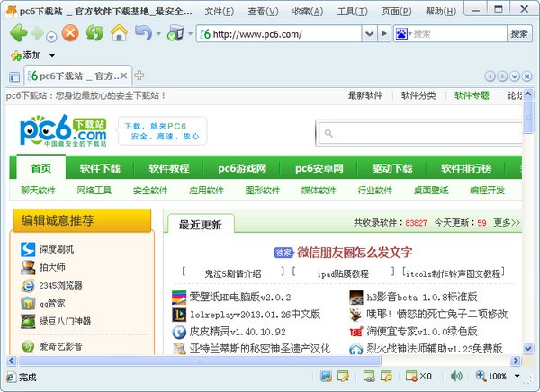Expand the undo closed tab dropdown arrow
The height and width of the screenshot is (392, 540).
[x=158, y=34]
